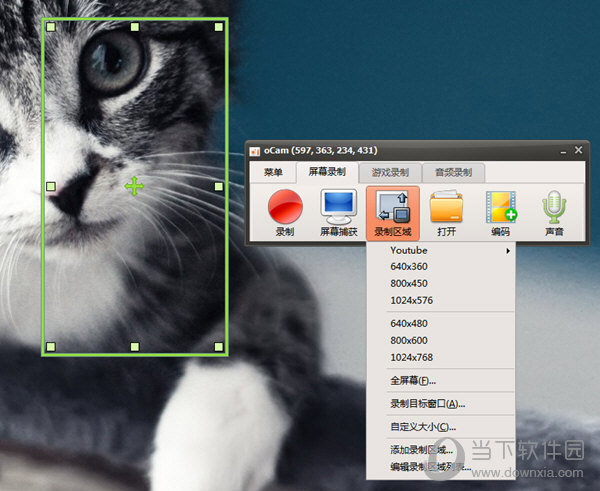The image size is (600, 491).
Task: Click the 屏幕捕获 screen capture icon
Action: (338, 207)
